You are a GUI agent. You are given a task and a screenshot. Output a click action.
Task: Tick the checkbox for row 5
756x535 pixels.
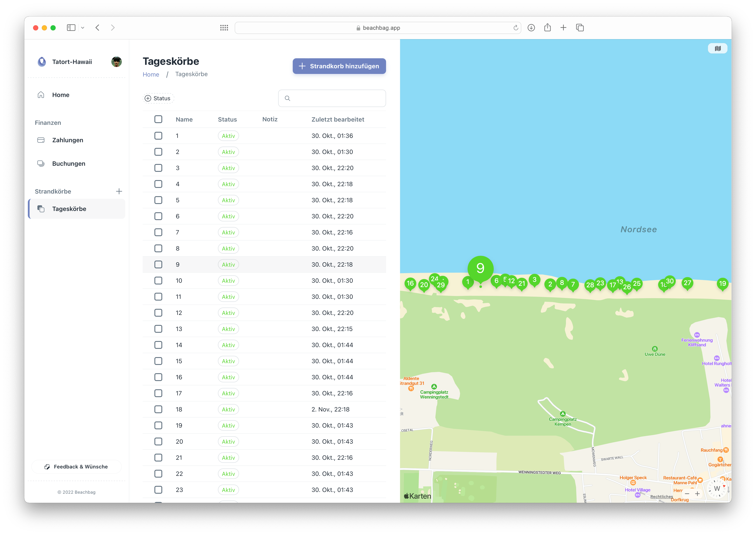(158, 200)
